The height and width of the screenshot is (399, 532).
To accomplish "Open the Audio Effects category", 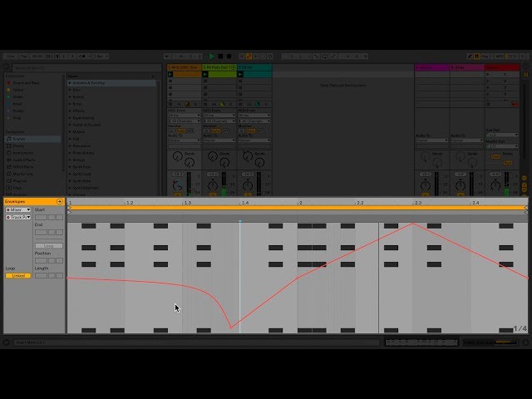I will tap(24, 160).
